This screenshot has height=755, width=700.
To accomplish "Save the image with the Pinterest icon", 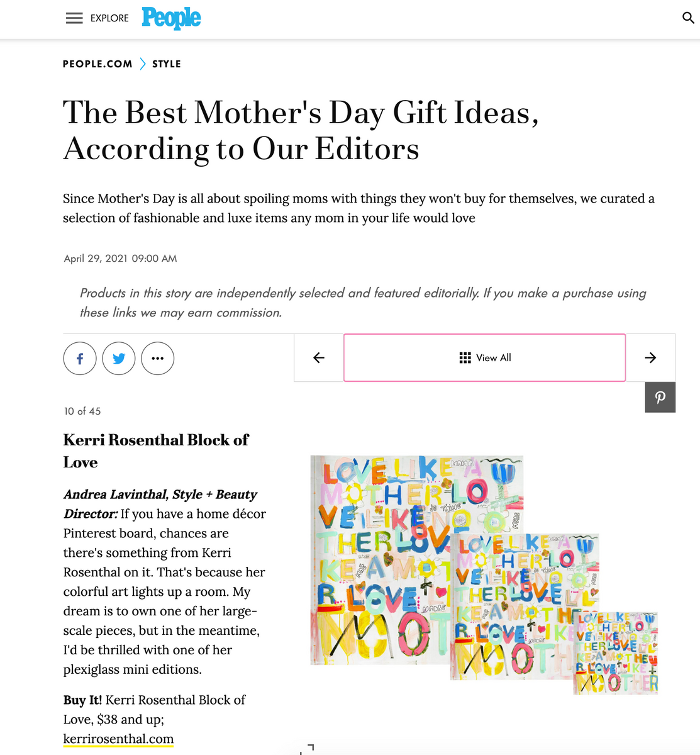I will (x=660, y=397).
